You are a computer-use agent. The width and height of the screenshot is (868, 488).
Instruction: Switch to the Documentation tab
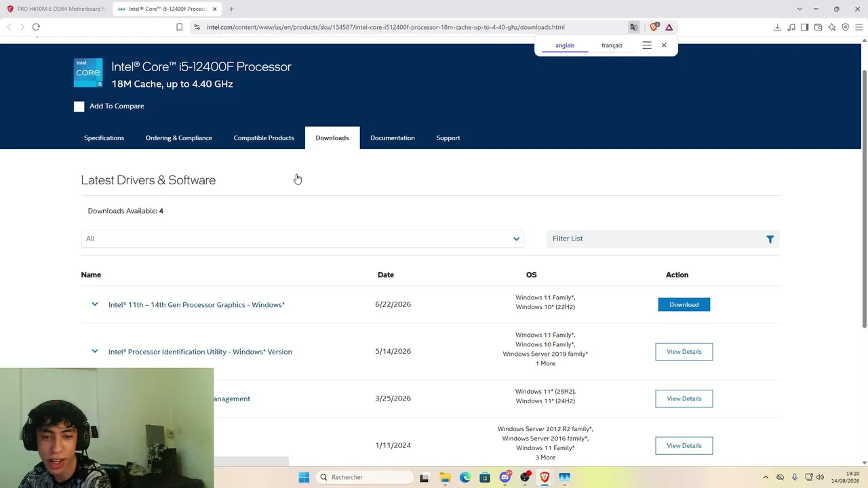point(393,138)
